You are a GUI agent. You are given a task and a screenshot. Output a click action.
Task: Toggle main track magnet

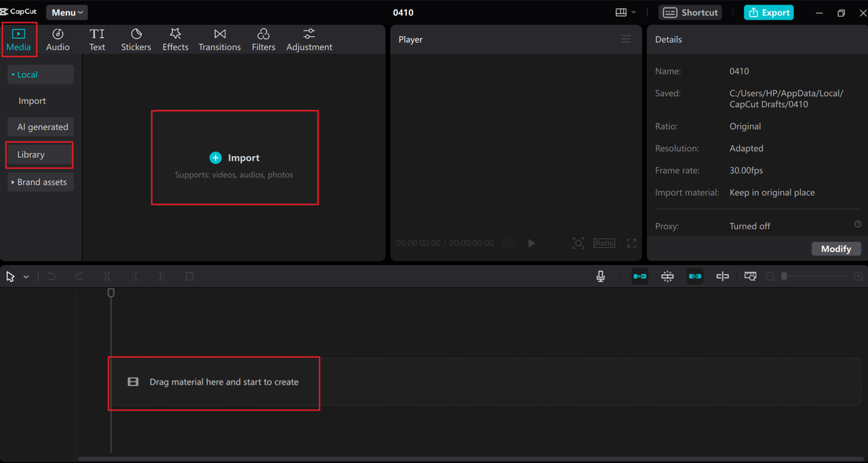(x=639, y=277)
